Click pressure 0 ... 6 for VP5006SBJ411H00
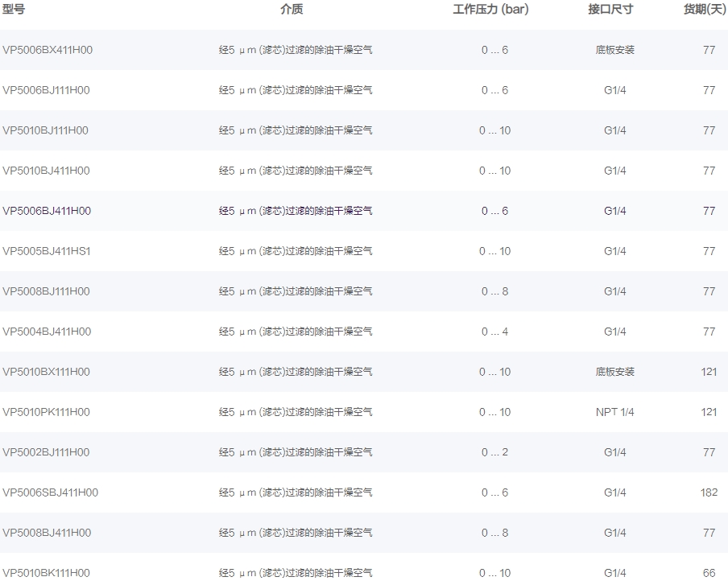 tap(495, 492)
